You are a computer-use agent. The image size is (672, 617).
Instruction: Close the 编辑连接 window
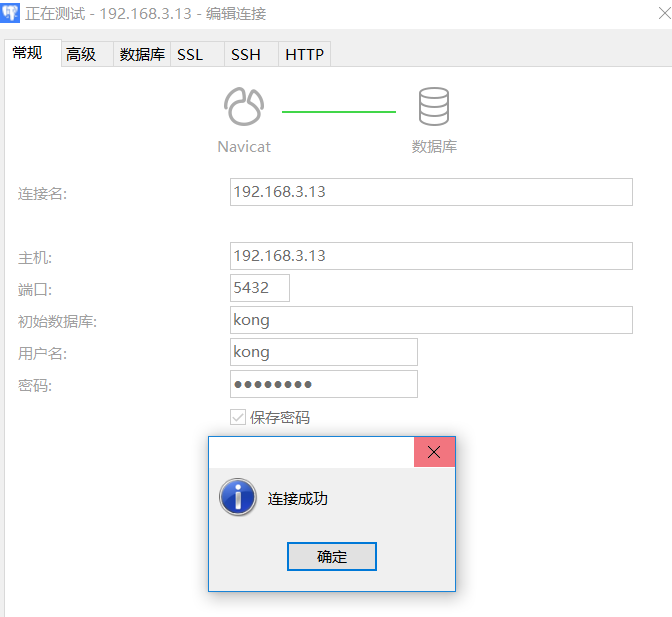pos(664,13)
